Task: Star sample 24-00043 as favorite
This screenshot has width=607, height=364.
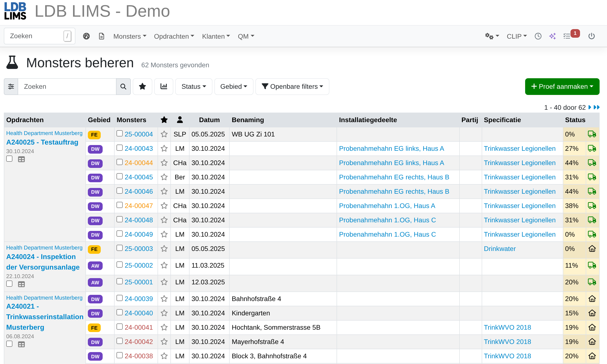Action: coord(164,148)
